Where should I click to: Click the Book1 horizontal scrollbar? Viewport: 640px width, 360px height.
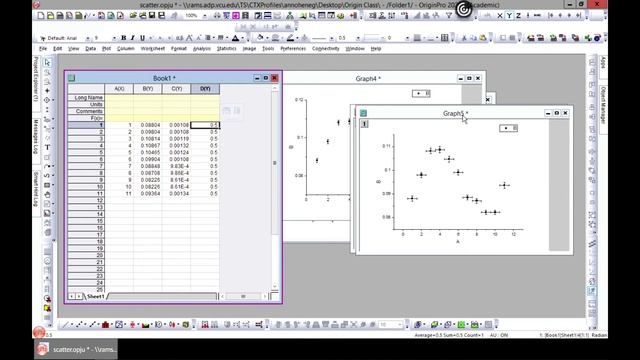coord(244,296)
